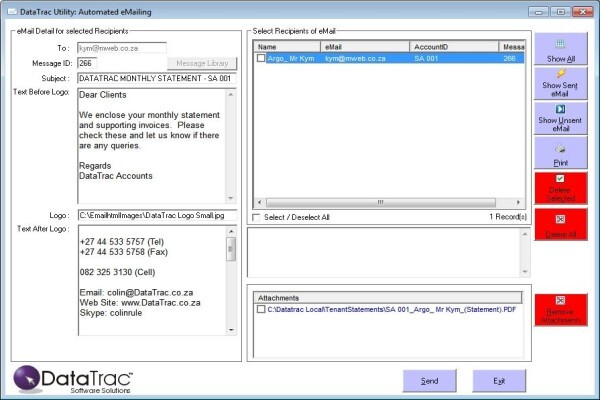This screenshot has height=400, width=600.
Task: Click the Print printer icon
Action: 560,149
